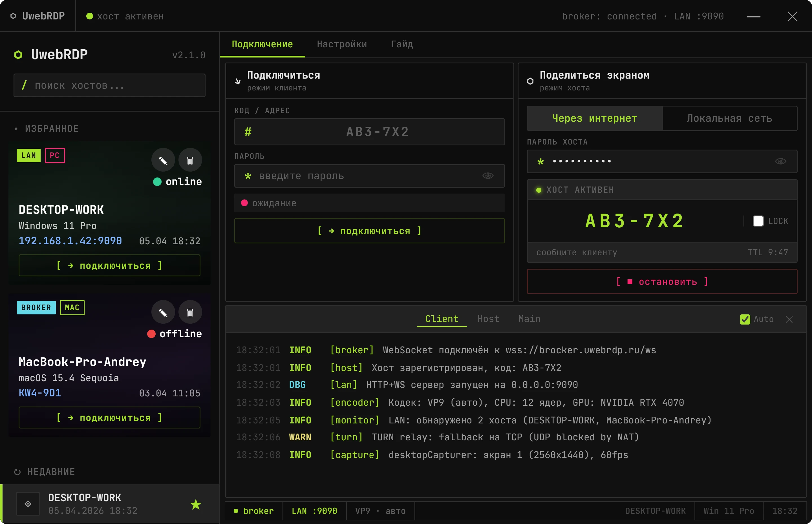The height and width of the screenshot is (524, 812).
Task: Click the broker entry in status bar
Action: (x=254, y=511)
